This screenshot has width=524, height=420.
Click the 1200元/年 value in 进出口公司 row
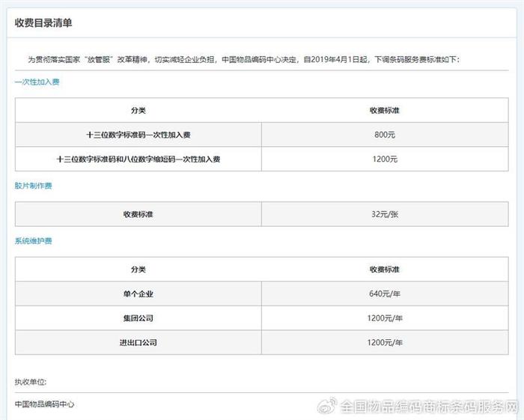pos(385,342)
